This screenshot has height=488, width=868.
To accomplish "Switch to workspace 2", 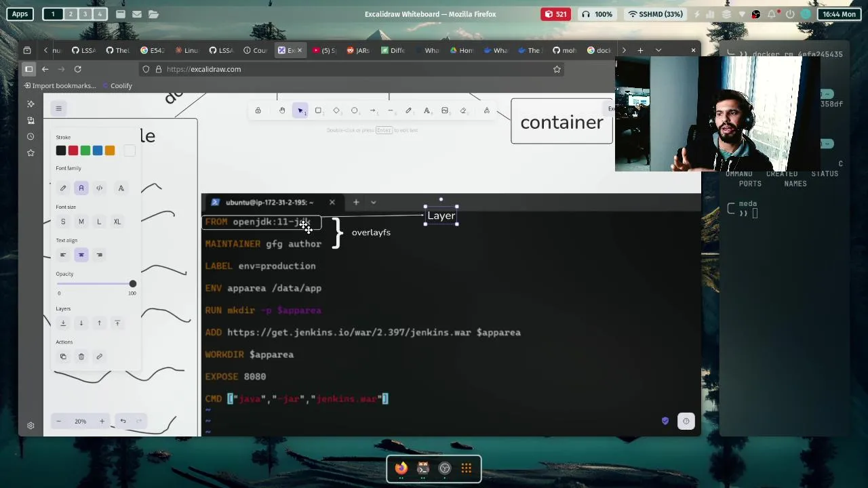I will coord(70,14).
